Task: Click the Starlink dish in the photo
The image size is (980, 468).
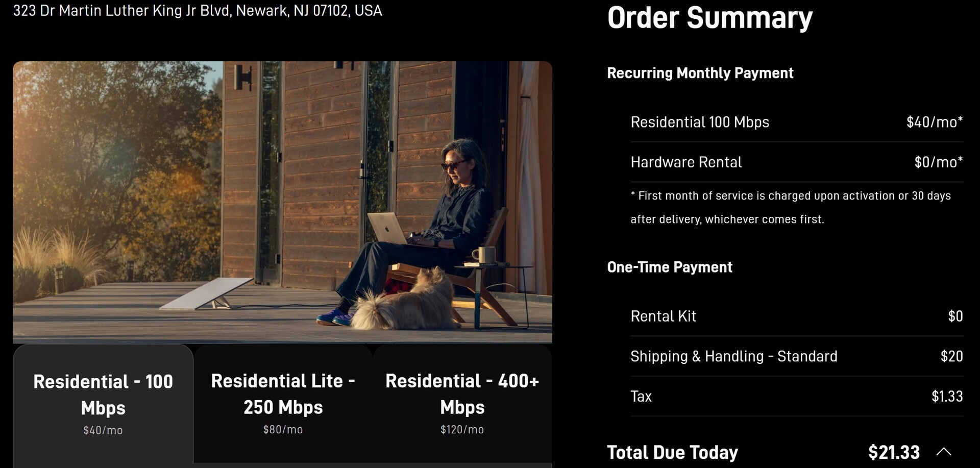Action: (x=207, y=294)
